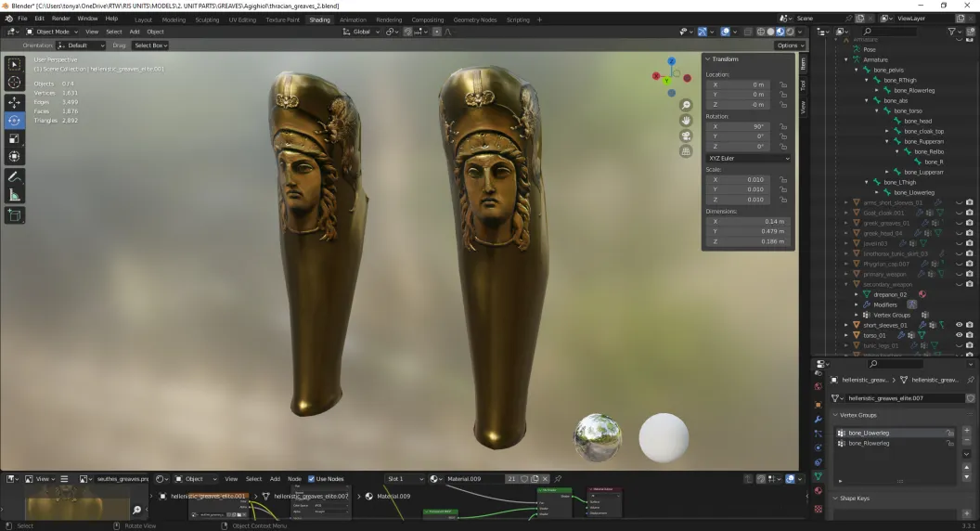Open the viewport Options dropdown
980x531 pixels.
(790, 45)
